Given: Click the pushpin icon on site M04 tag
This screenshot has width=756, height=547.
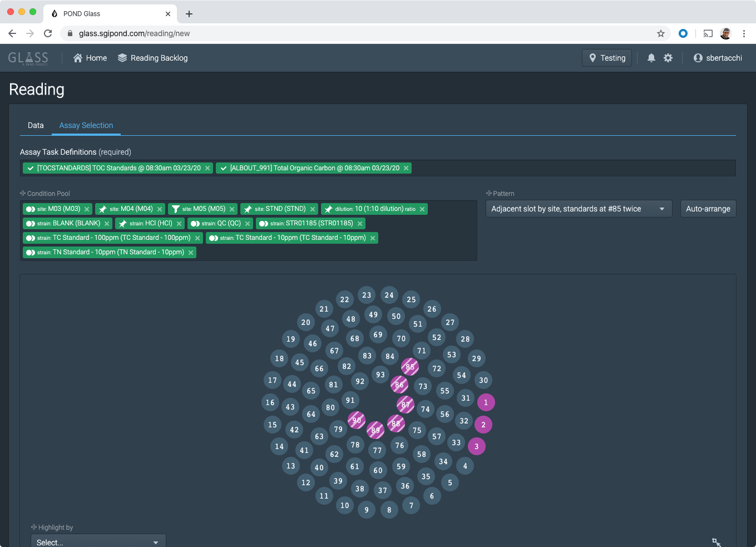Looking at the screenshot, I should (103, 209).
